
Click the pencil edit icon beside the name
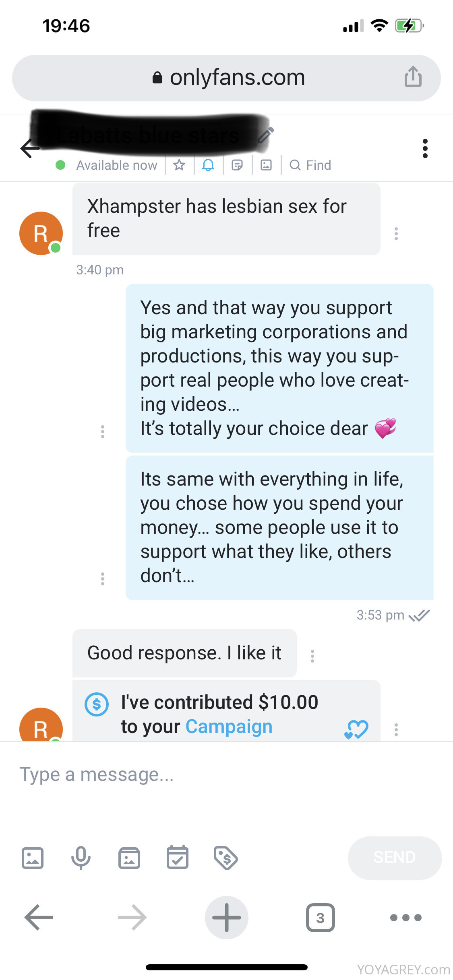point(266,136)
